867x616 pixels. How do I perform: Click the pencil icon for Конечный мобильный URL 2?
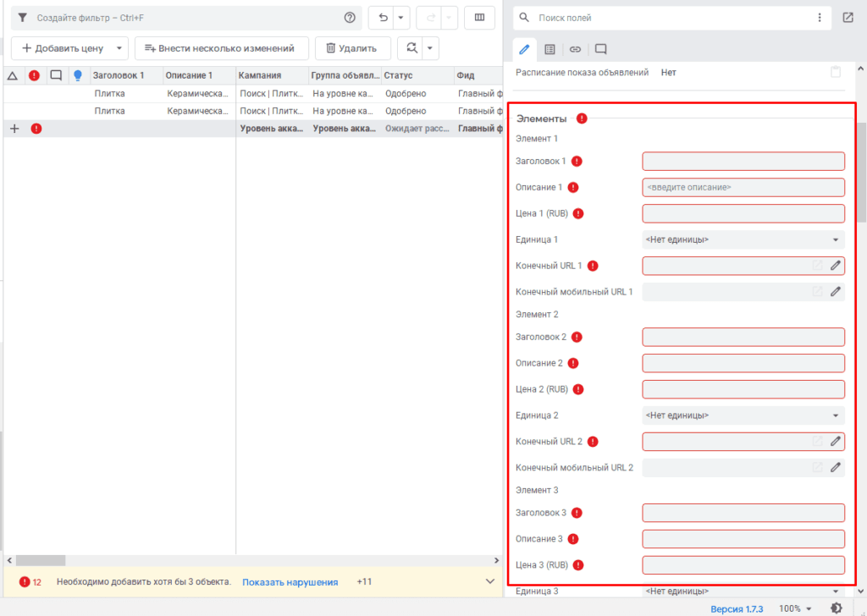tap(835, 467)
